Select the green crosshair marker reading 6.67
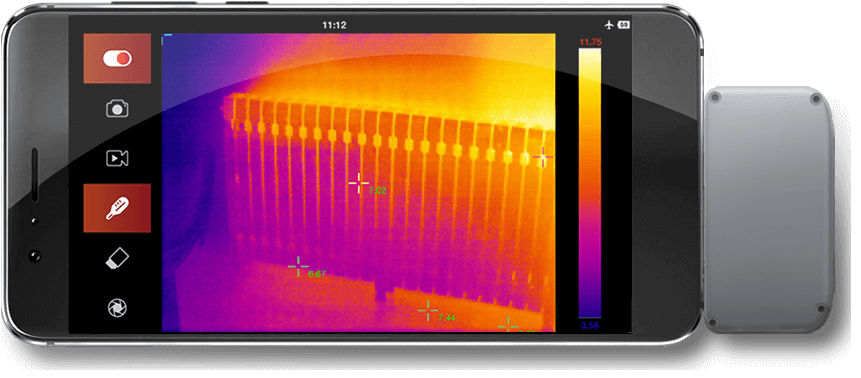The image size is (861, 378). click(298, 266)
